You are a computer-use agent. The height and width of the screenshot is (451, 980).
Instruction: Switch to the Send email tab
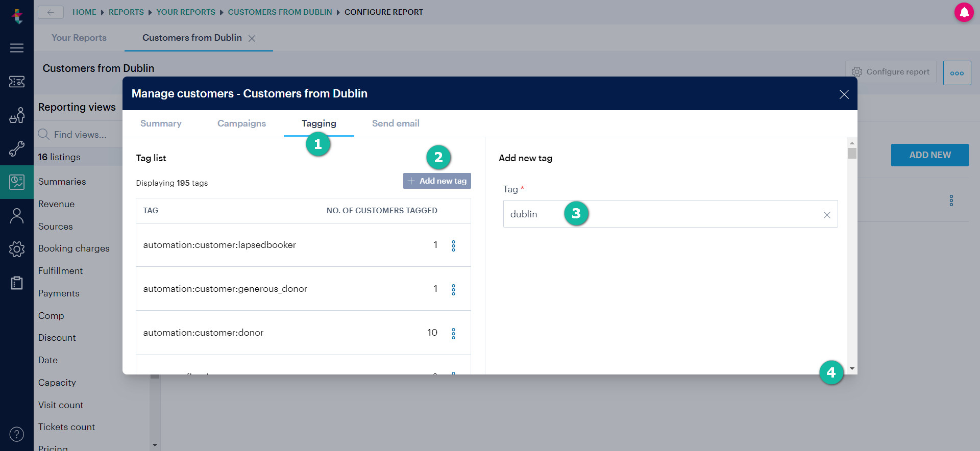(x=396, y=123)
